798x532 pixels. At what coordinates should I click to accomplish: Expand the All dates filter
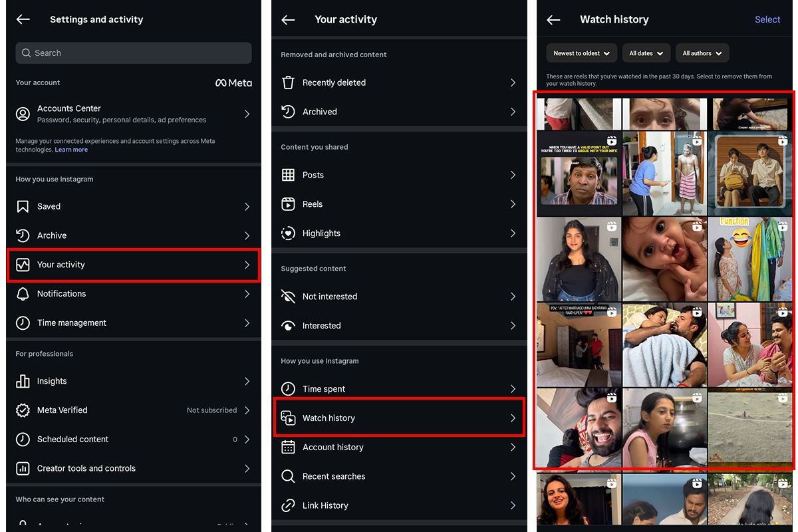[646, 53]
